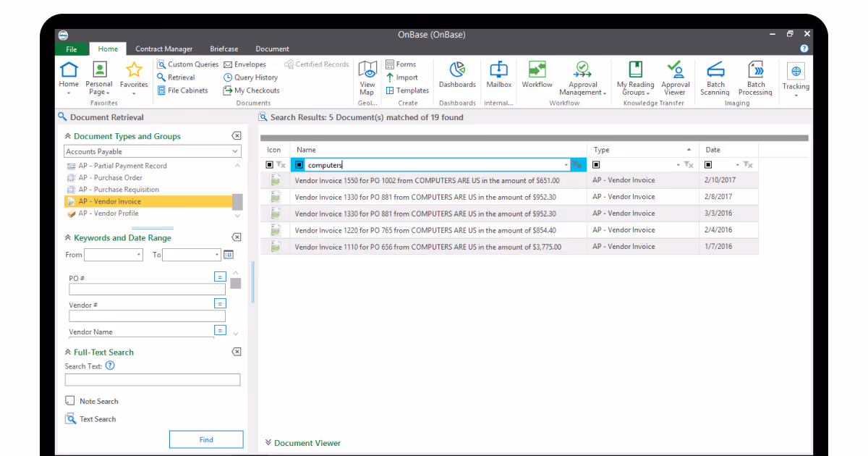Open Envelopes
Viewport: 868px width, 456px height.
244,64
